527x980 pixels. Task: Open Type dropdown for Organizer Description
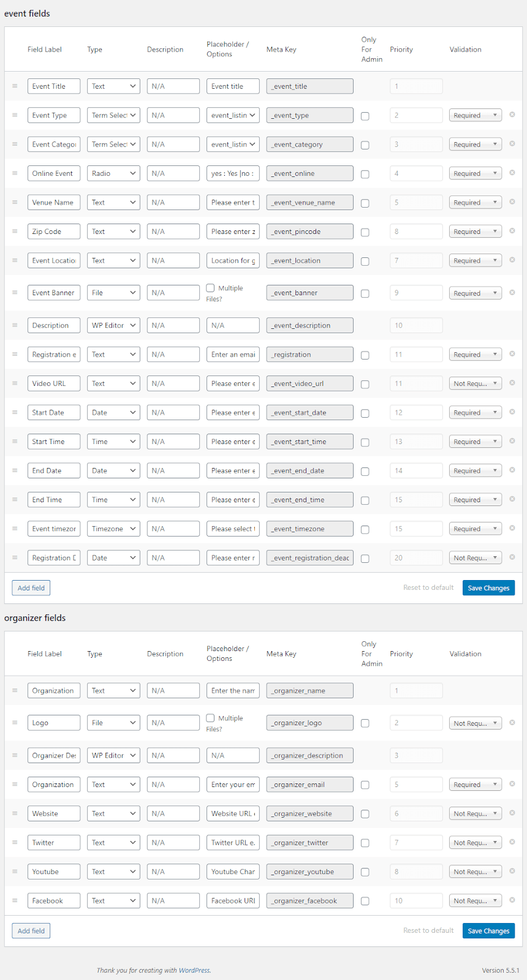point(113,755)
